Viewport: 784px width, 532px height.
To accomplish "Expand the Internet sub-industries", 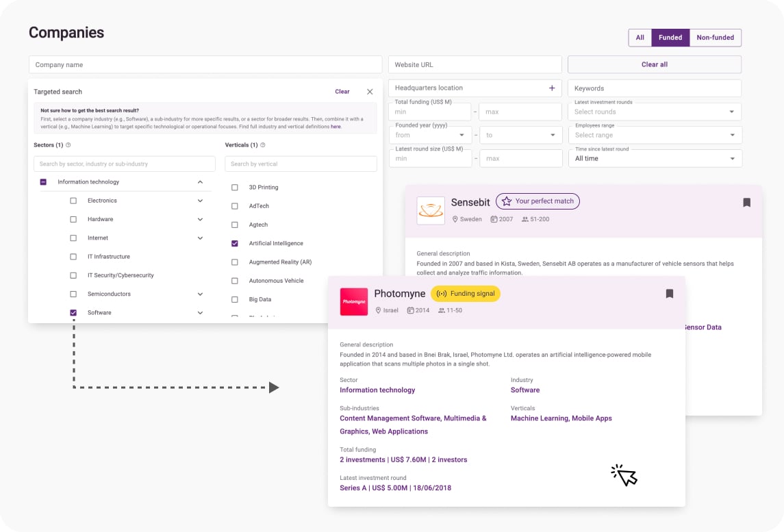I will (200, 238).
